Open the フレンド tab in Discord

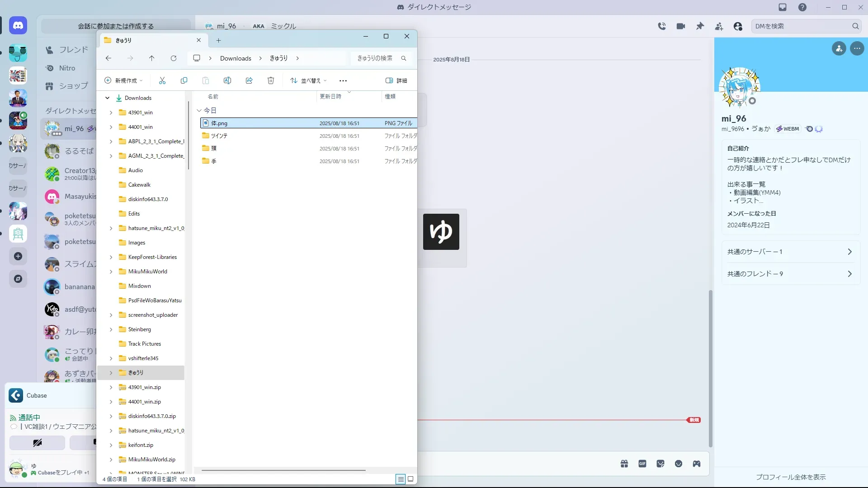[x=73, y=50]
